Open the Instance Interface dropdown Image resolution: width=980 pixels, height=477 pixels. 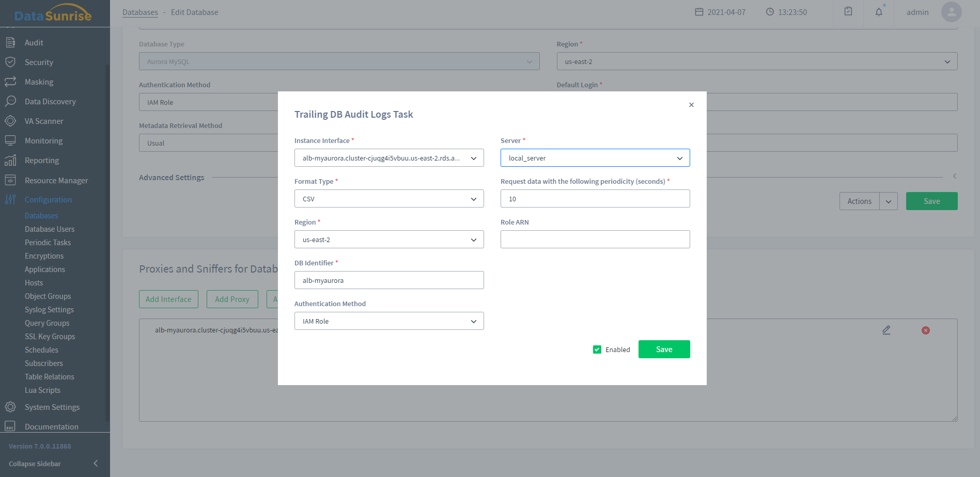coord(388,158)
